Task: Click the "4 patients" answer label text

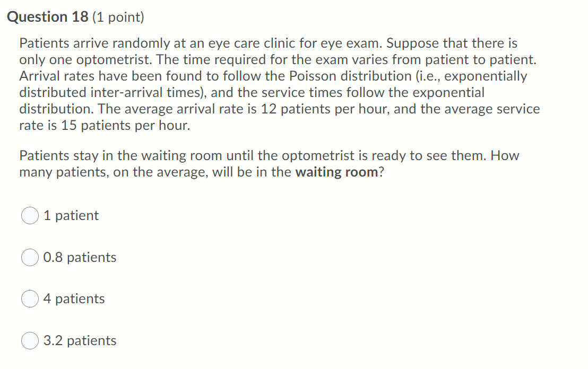Action: pos(74,298)
